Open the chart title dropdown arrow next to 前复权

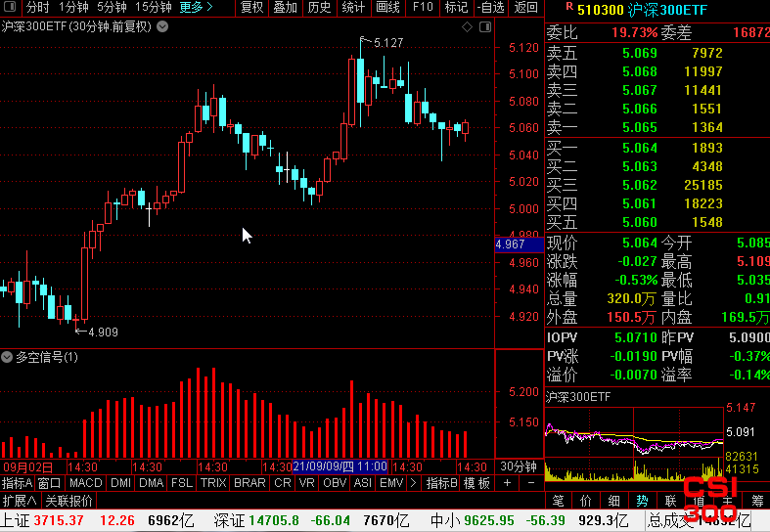[162, 26]
